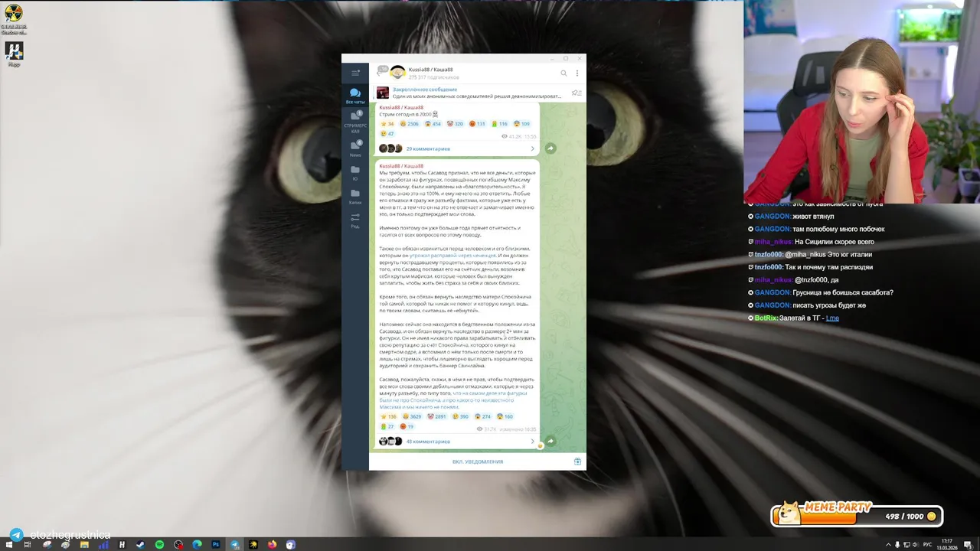
Task: Open Microsoft Edge from the taskbar
Action: point(197,545)
